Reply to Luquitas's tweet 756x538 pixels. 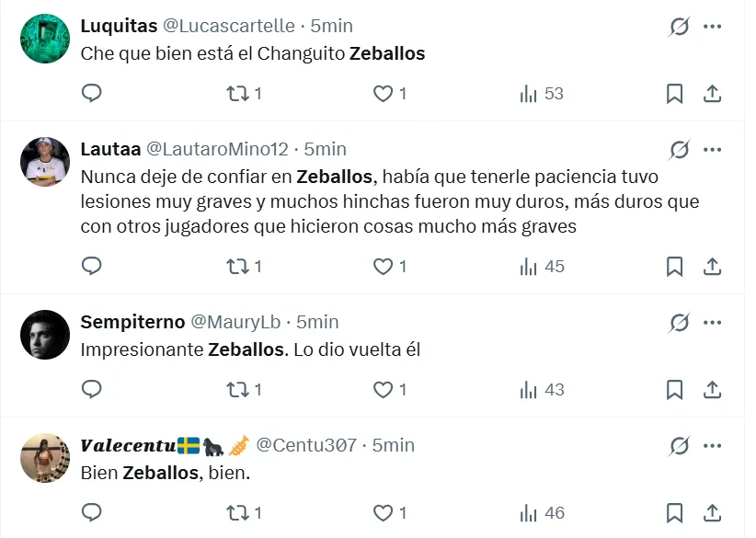pyautogui.click(x=91, y=93)
